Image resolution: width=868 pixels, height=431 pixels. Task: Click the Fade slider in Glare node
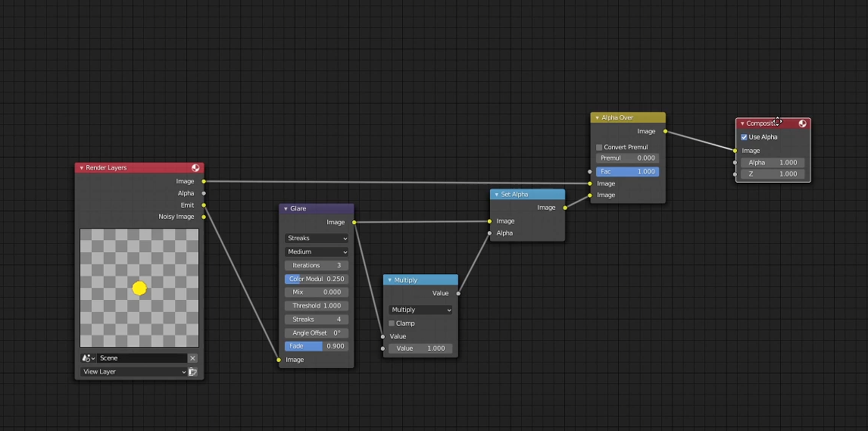pyautogui.click(x=317, y=346)
